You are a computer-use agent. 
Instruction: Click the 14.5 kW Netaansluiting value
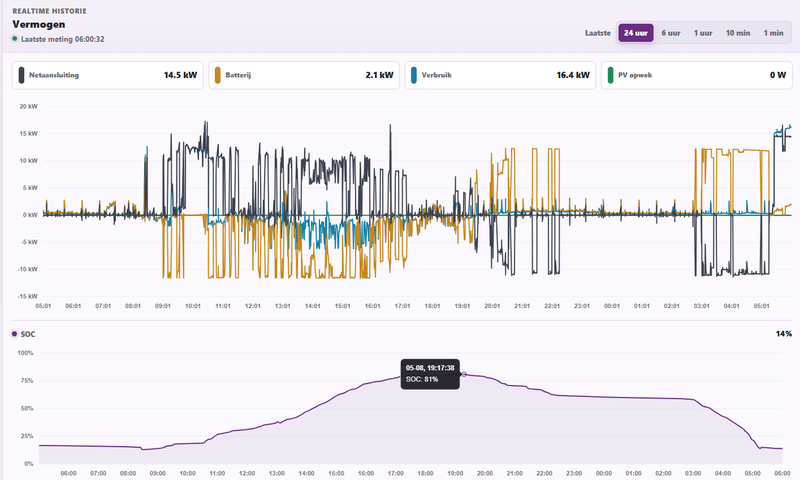coord(180,75)
